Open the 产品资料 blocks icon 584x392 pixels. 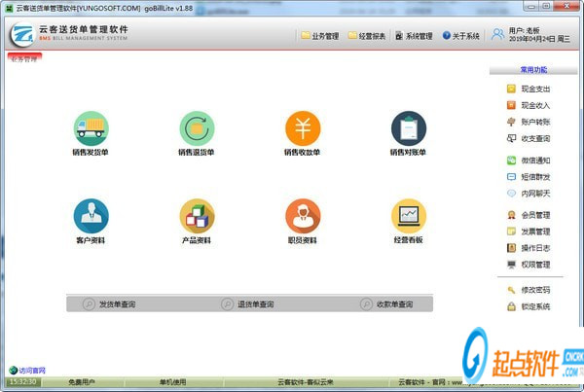[197, 216]
